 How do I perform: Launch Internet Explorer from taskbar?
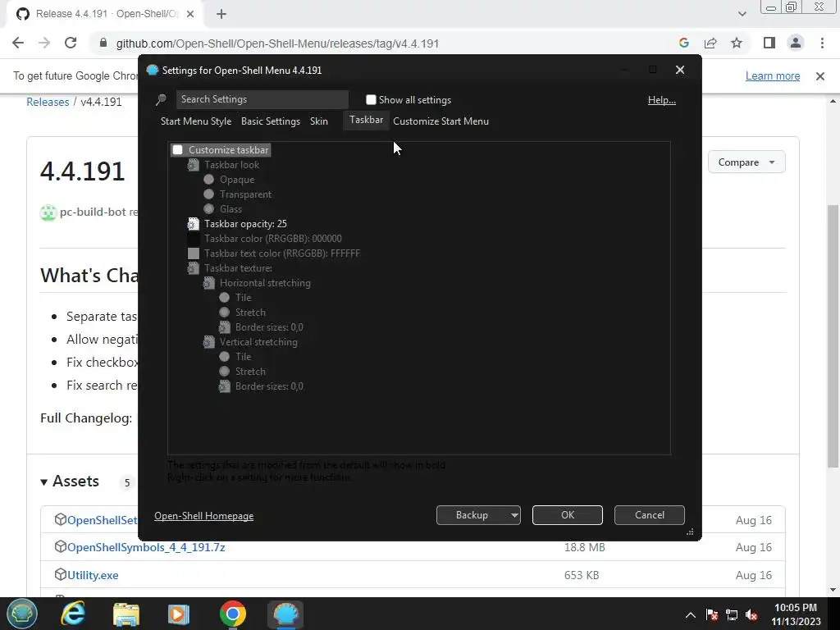point(73,614)
